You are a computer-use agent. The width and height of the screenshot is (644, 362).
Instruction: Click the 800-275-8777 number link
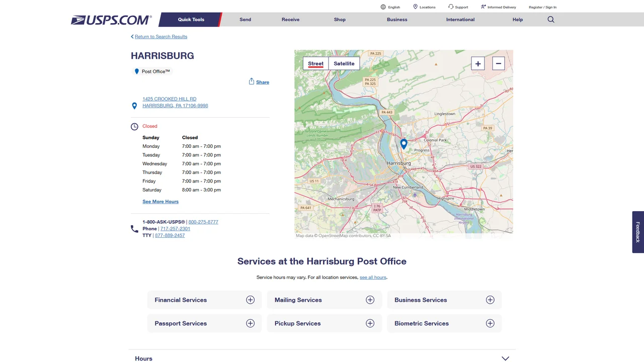point(203,222)
